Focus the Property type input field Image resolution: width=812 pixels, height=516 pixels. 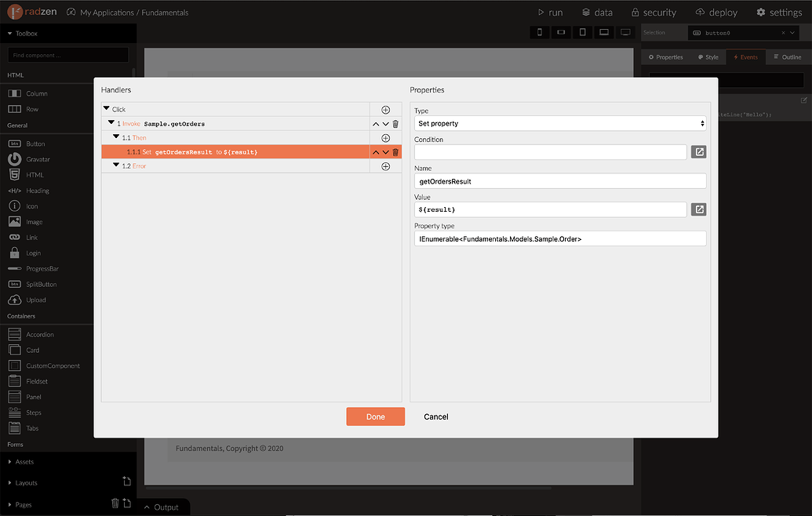point(560,238)
